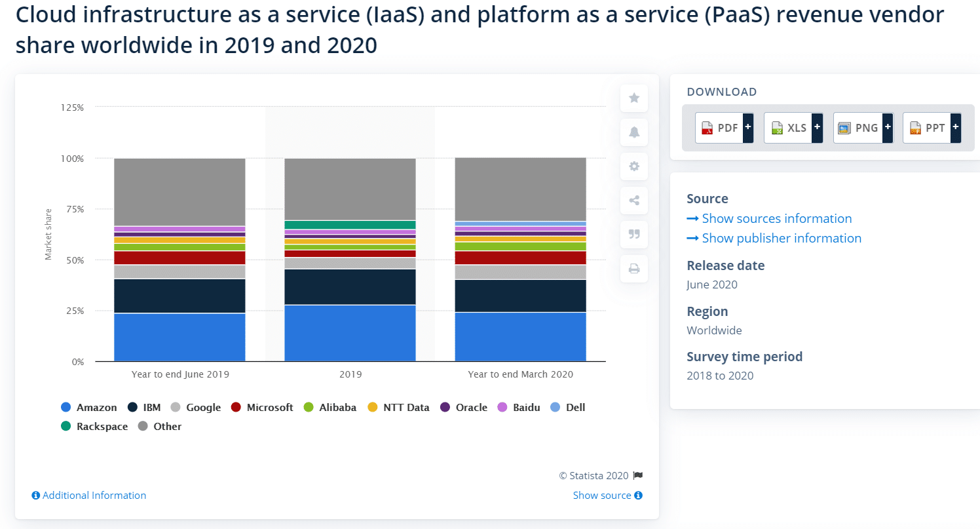Screen dimensions: 980x529
Task: Open Show publisher information
Action: [x=781, y=238]
